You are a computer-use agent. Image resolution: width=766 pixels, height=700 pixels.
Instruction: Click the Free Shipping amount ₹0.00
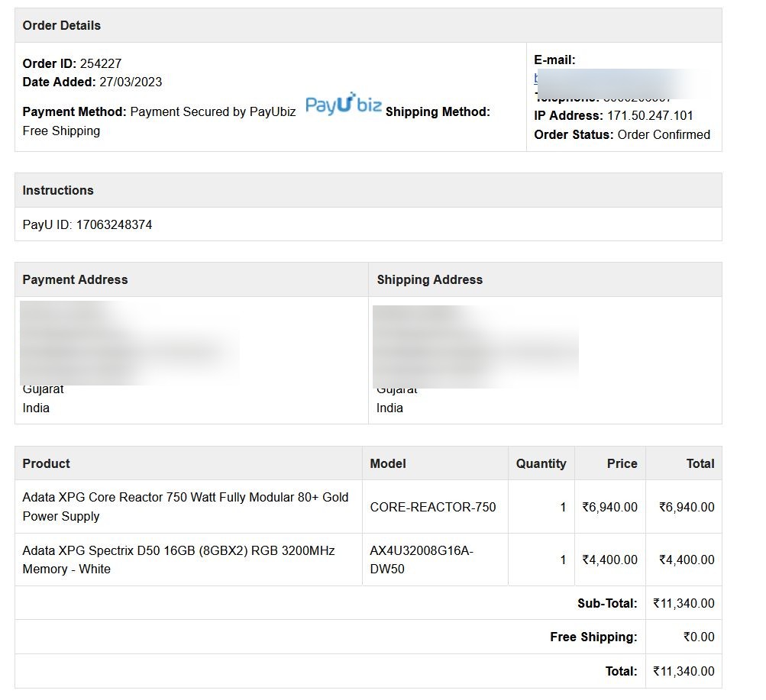tap(699, 637)
